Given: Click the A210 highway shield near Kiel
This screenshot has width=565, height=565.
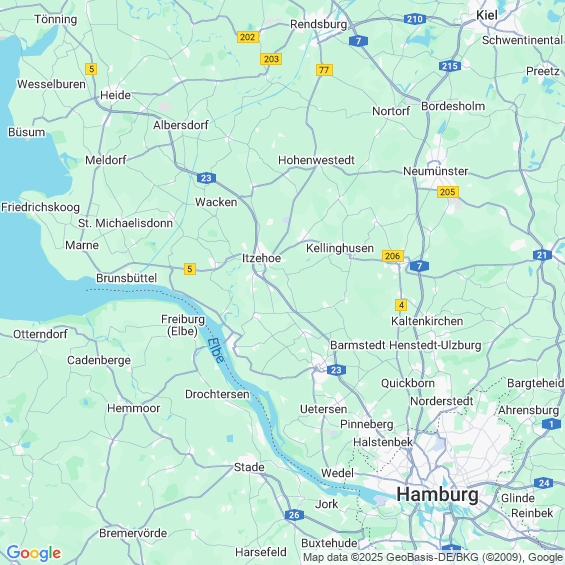Looking at the screenshot, I should click(414, 19).
